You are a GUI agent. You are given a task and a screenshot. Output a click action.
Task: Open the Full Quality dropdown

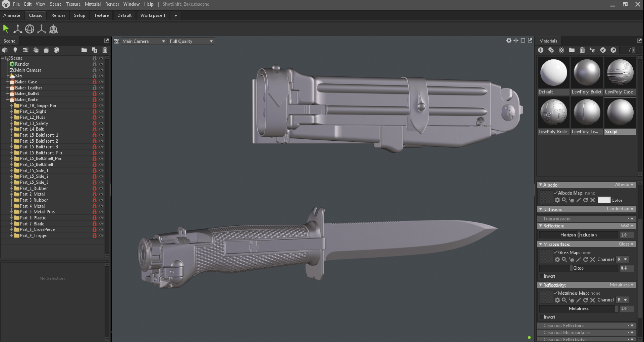(191, 41)
